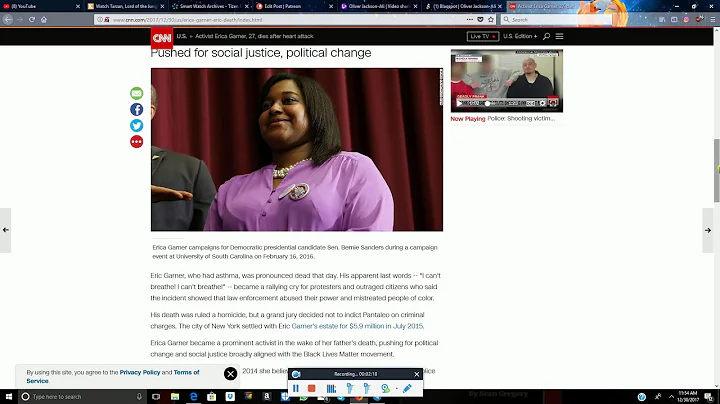Open more sharing options red icon
Viewport: 720px width, 404px height.
coord(136,141)
